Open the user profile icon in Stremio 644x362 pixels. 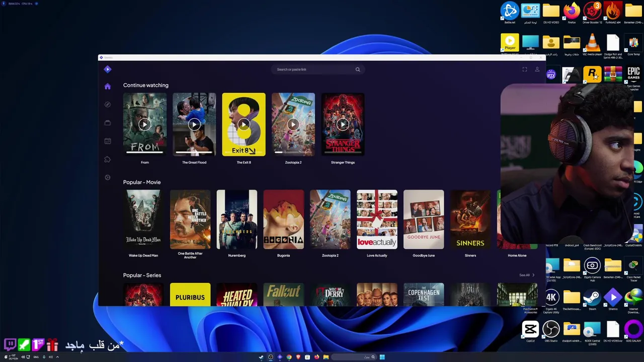coord(537,69)
